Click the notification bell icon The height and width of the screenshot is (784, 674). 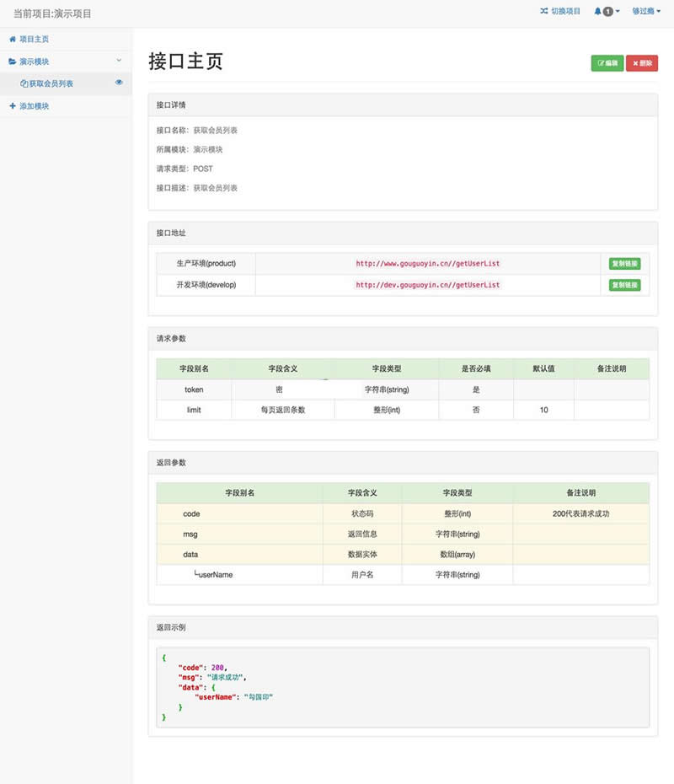(x=597, y=12)
